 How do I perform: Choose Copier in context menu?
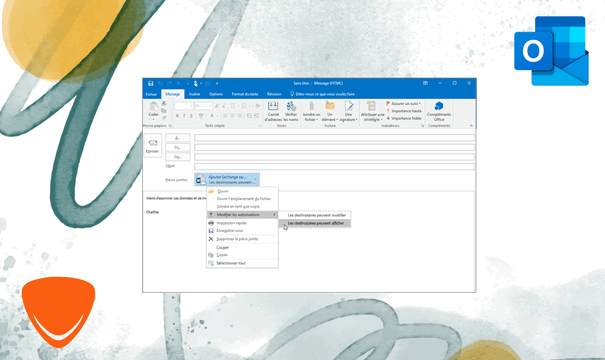243,255
